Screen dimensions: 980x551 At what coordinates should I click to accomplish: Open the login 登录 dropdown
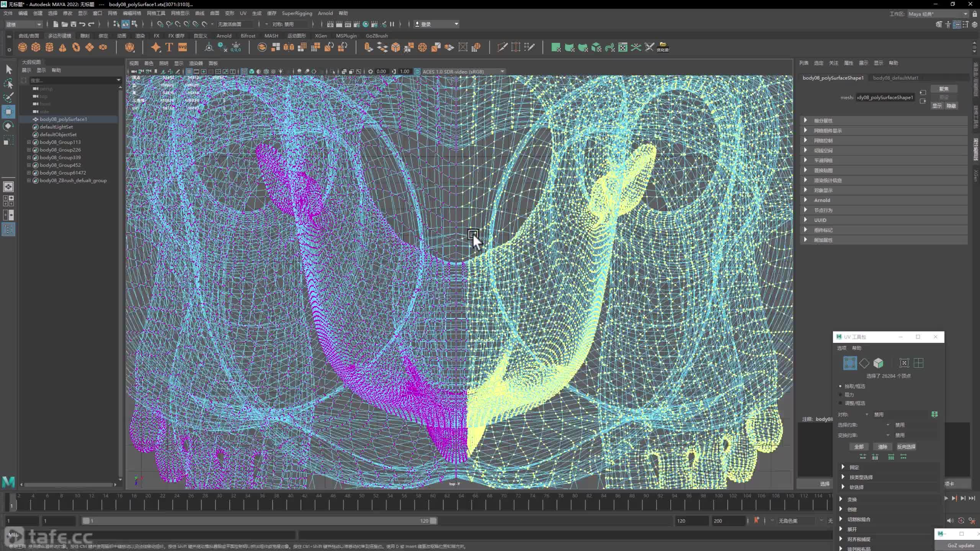point(436,24)
